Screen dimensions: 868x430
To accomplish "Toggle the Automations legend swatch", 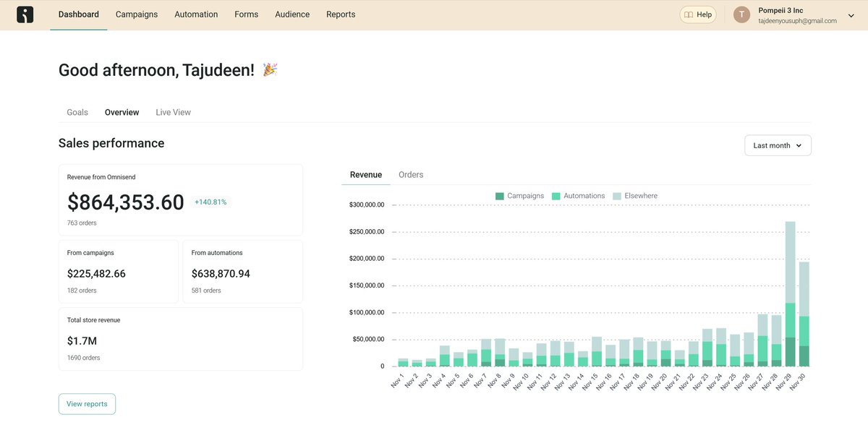I will [556, 196].
